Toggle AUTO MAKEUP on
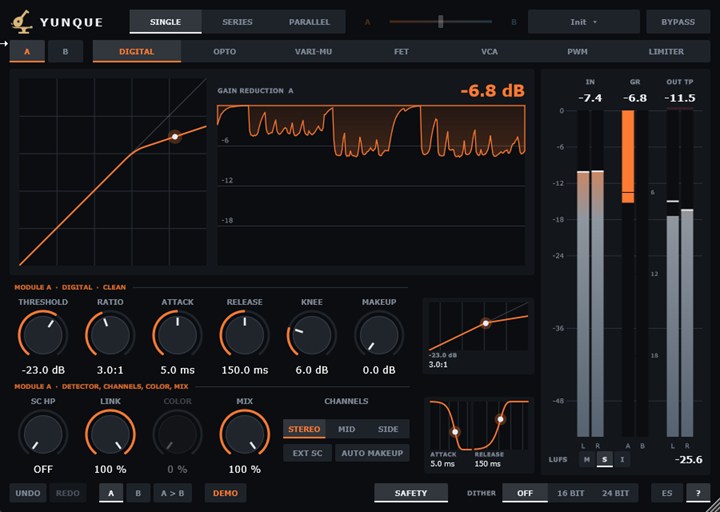 (372, 453)
